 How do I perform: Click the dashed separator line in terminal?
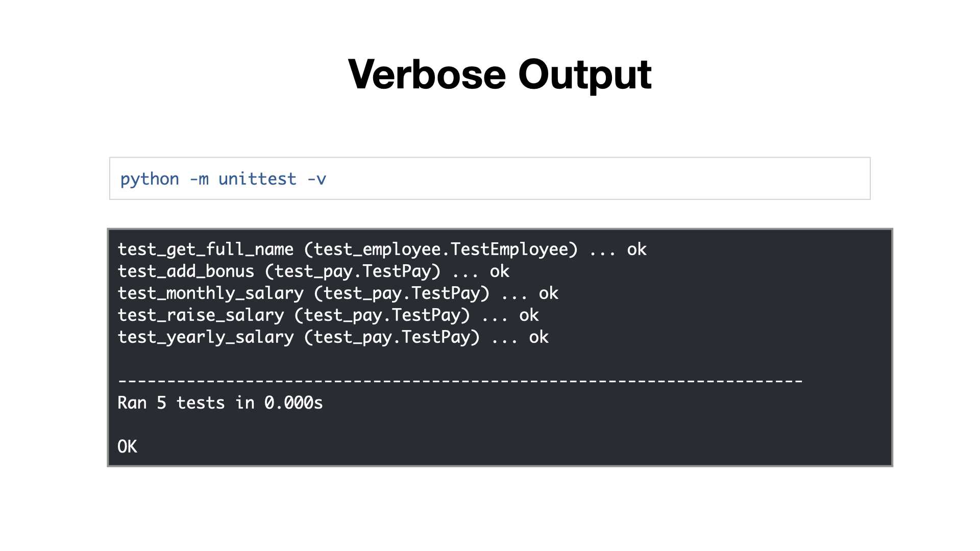[x=460, y=381]
